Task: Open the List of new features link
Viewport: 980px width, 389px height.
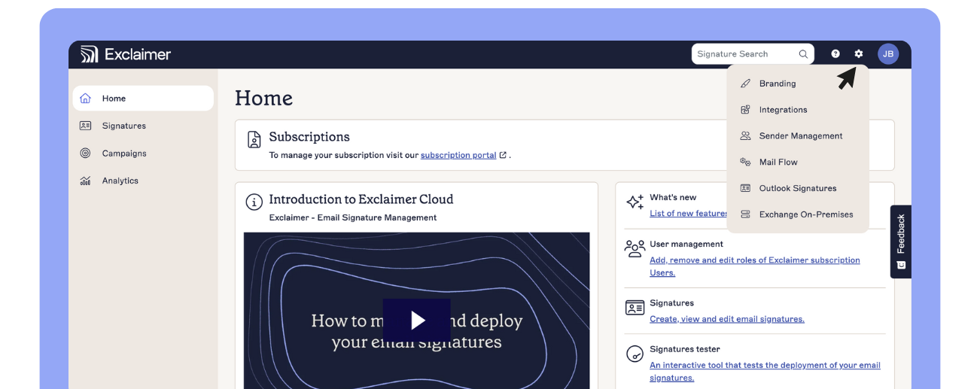Action: pos(689,214)
